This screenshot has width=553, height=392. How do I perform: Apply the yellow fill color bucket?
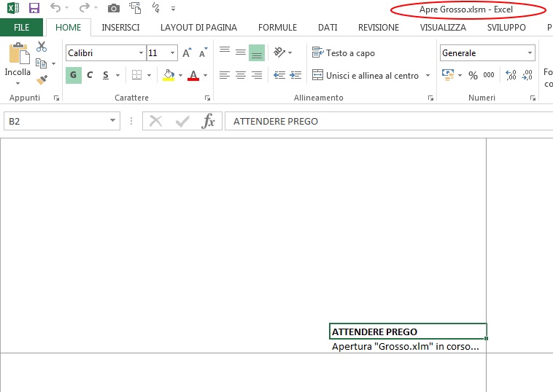point(169,75)
